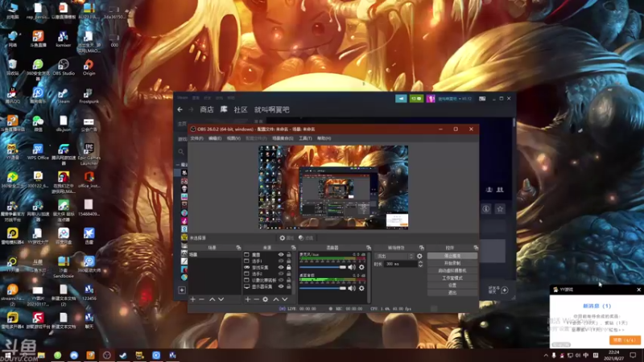Toggle lock on 显示器采集 source
This screenshot has height=362, width=644.
tap(289, 286)
